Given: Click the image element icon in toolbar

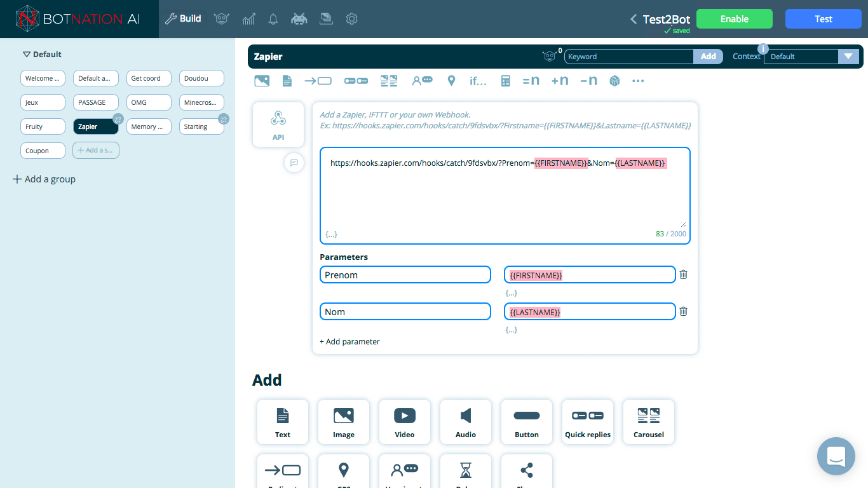Looking at the screenshot, I should coord(261,81).
